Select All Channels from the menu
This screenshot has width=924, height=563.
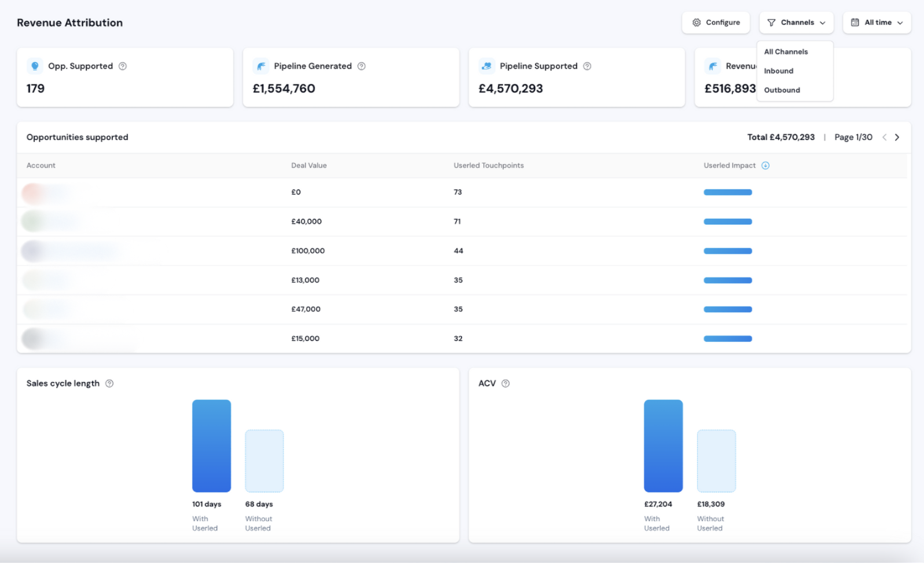(x=786, y=52)
